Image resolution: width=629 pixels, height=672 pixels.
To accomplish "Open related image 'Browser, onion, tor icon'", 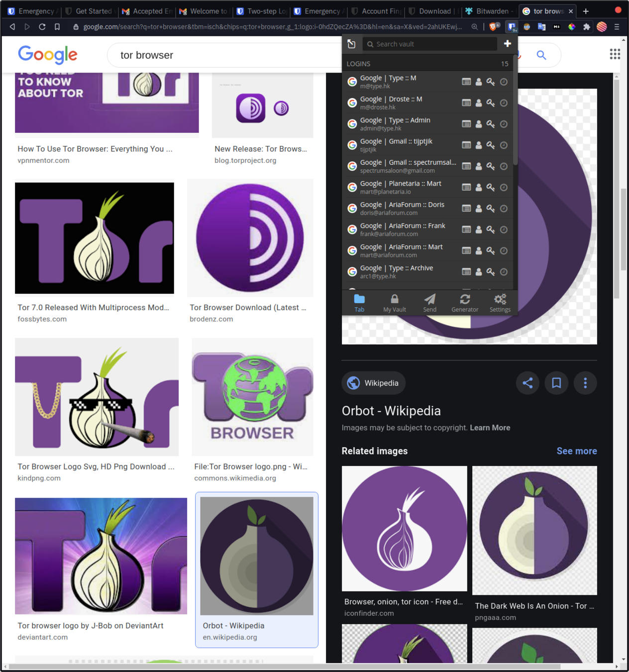I will point(405,528).
